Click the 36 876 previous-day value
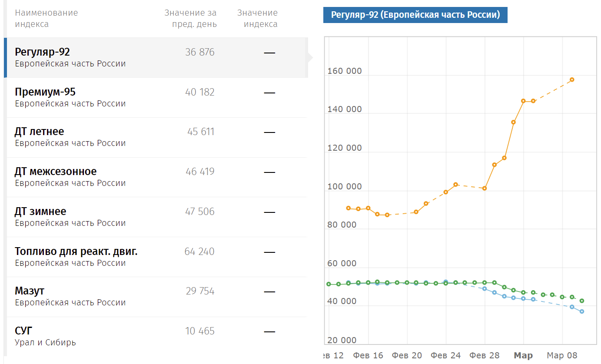Screen dimensions: 601x364 click(200, 53)
